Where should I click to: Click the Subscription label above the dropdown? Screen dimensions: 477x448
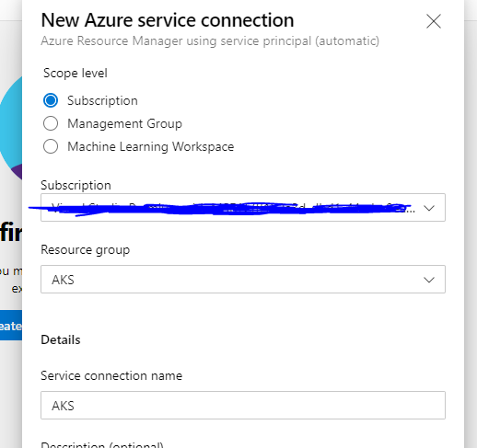pyautogui.click(x=76, y=186)
